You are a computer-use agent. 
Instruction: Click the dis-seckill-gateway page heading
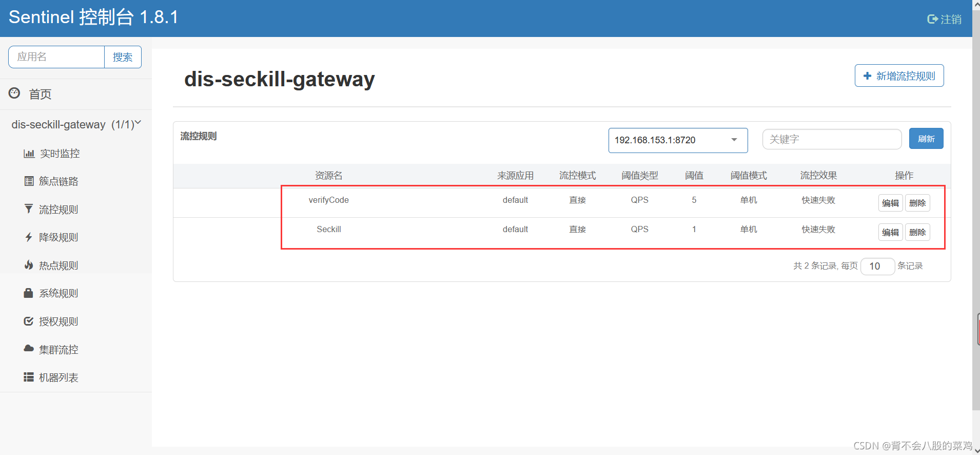point(280,79)
